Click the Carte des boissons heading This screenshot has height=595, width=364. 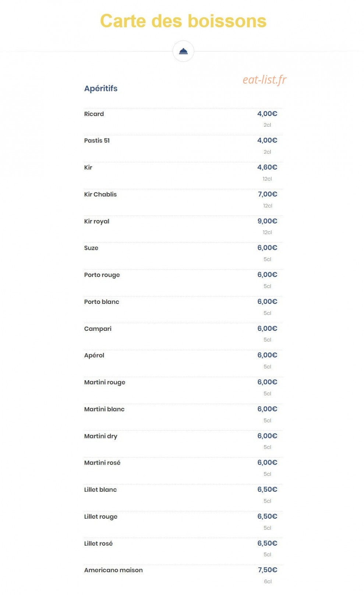coord(183,21)
